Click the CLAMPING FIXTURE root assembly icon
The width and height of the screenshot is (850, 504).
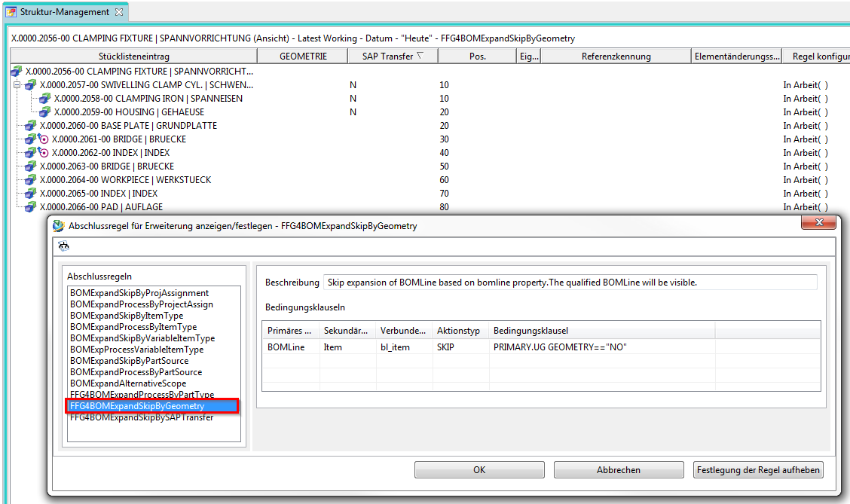[x=17, y=72]
